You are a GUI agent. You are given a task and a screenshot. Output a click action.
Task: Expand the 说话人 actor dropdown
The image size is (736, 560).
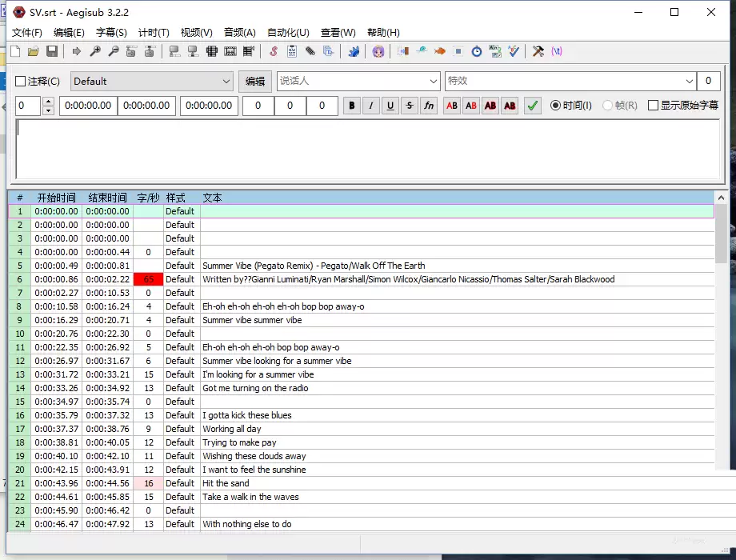tap(434, 82)
